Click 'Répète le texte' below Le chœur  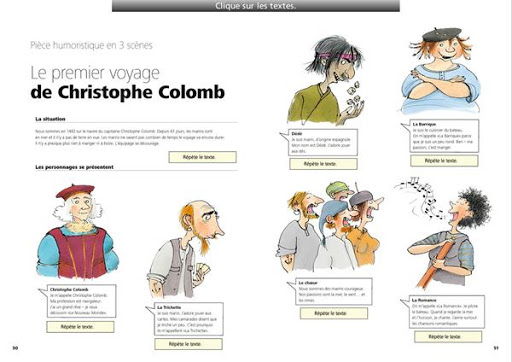334,313
